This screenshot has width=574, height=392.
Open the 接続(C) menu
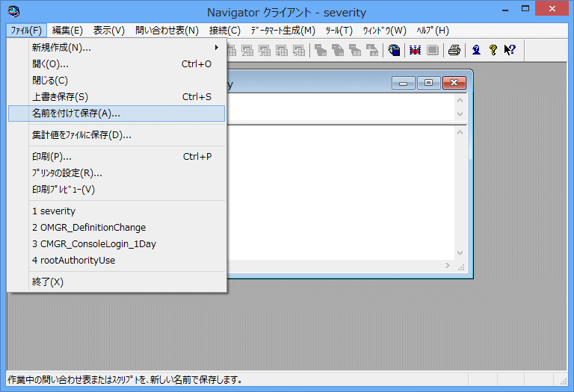pyautogui.click(x=225, y=31)
